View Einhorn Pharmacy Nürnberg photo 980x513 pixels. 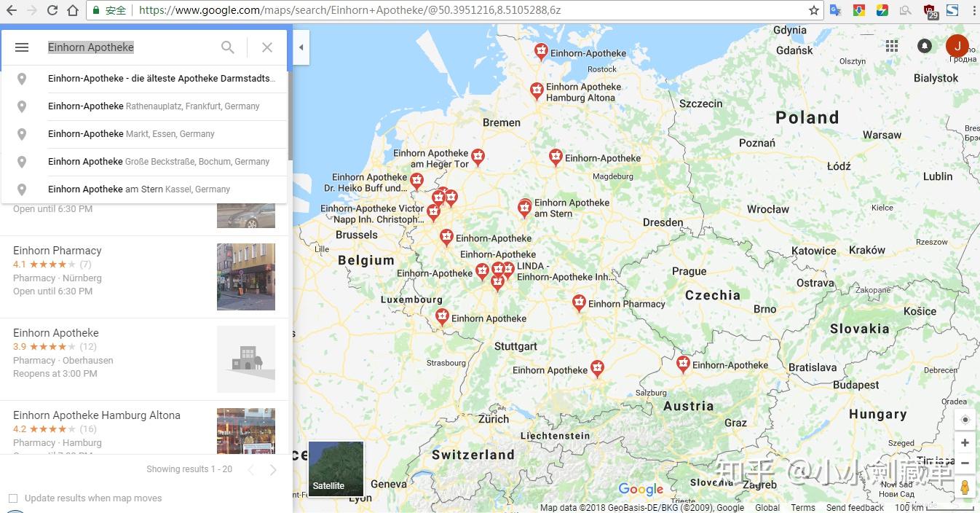(x=246, y=277)
